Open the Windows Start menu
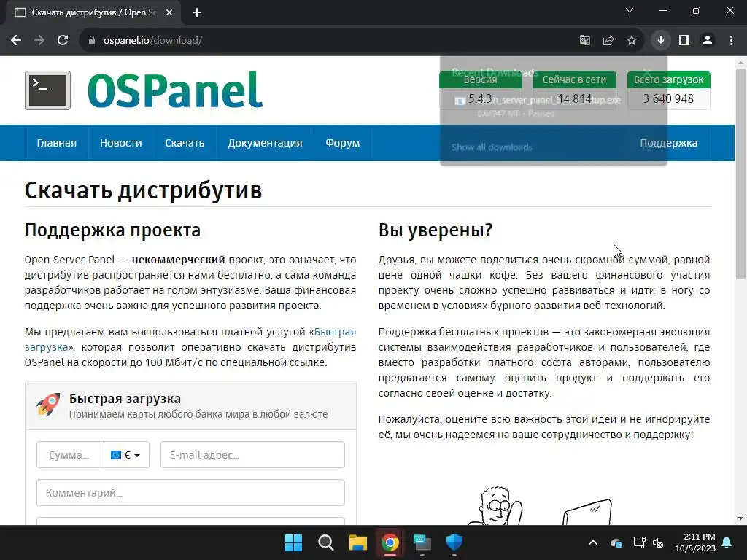 pyautogui.click(x=293, y=542)
